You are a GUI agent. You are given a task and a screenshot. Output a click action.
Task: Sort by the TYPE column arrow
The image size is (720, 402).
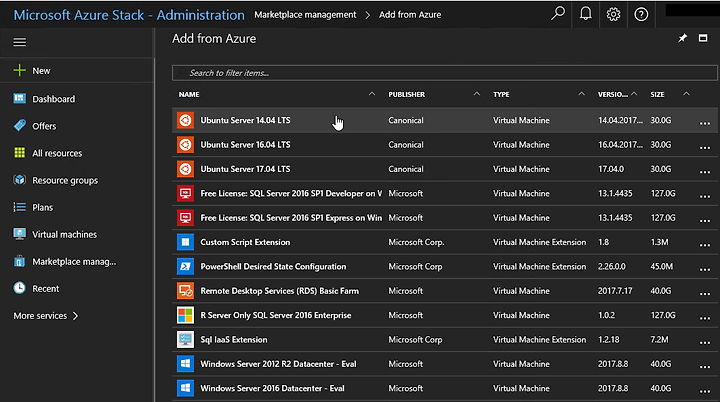pos(581,94)
